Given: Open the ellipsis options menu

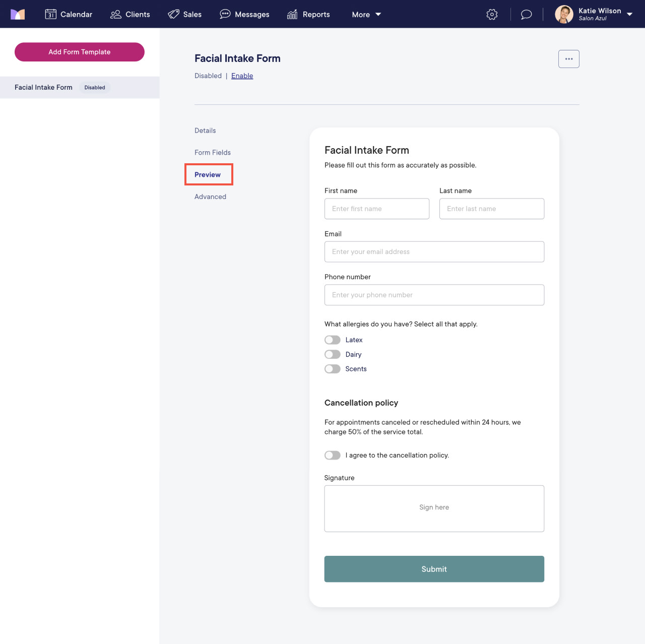Looking at the screenshot, I should 568,58.
